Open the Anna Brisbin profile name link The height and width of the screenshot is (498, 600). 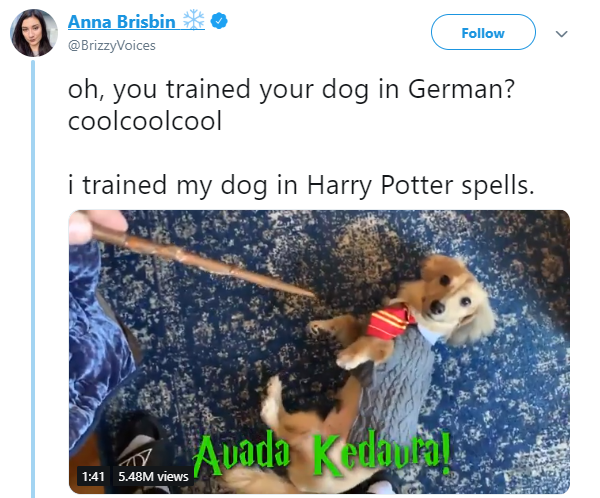pos(122,21)
